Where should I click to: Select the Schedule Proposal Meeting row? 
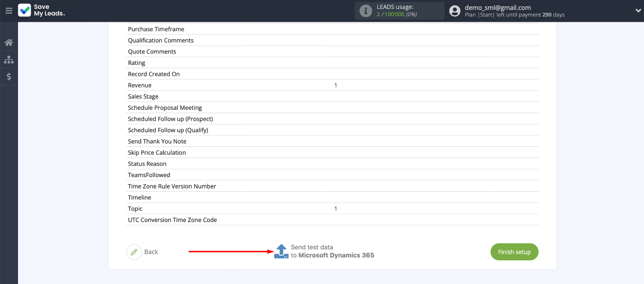(332, 108)
